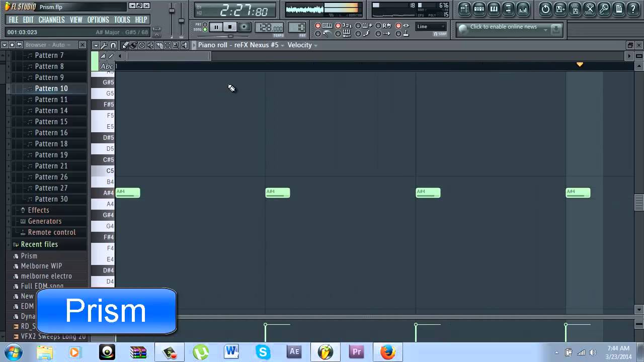Click the 128.000 tempo field
This screenshot has height=362, width=644.
(269, 27)
